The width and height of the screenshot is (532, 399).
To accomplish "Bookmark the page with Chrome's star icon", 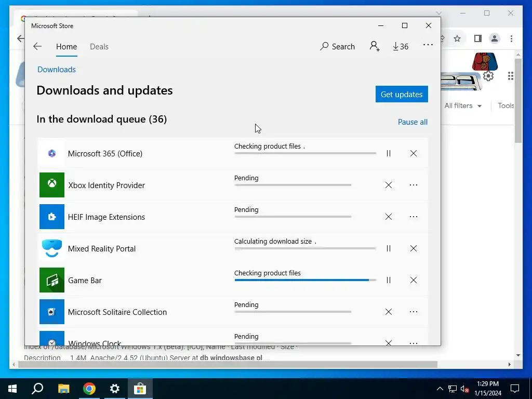I will (457, 38).
